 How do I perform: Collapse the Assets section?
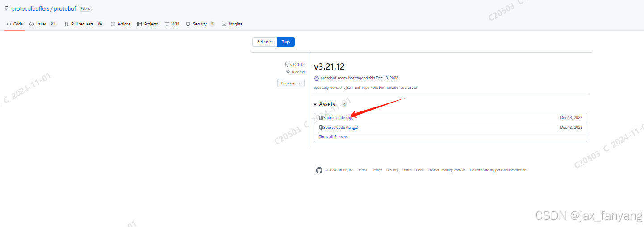click(x=325, y=104)
